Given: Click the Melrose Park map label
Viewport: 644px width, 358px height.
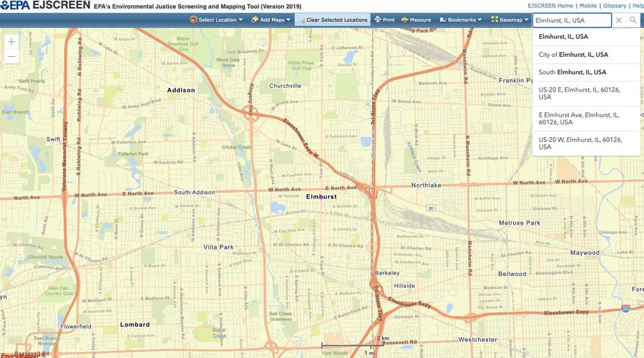Looking at the screenshot, I should point(520,223).
